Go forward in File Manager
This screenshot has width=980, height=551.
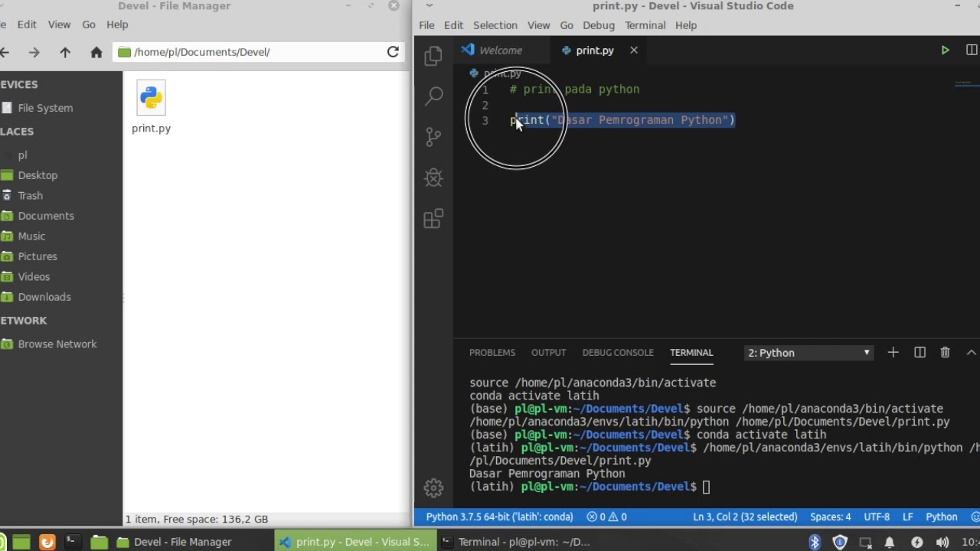tap(34, 52)
